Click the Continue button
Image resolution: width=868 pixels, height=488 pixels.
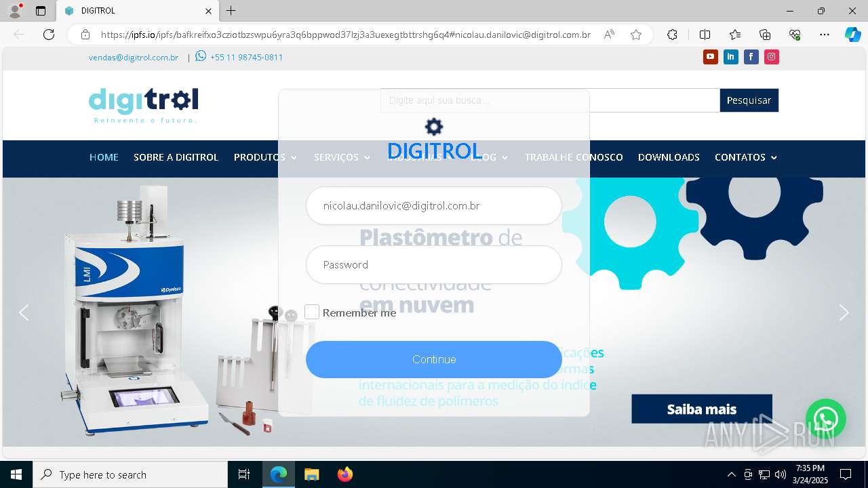(434, 359)
